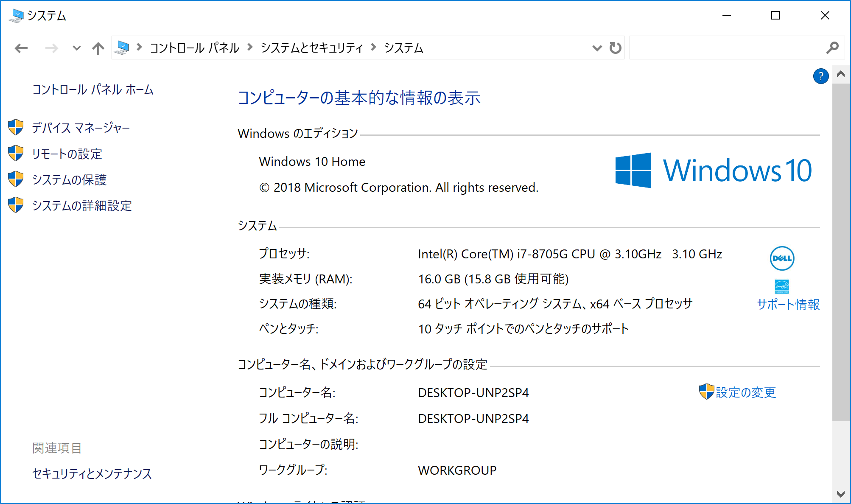Click the システム window title icon

(16, 16)
